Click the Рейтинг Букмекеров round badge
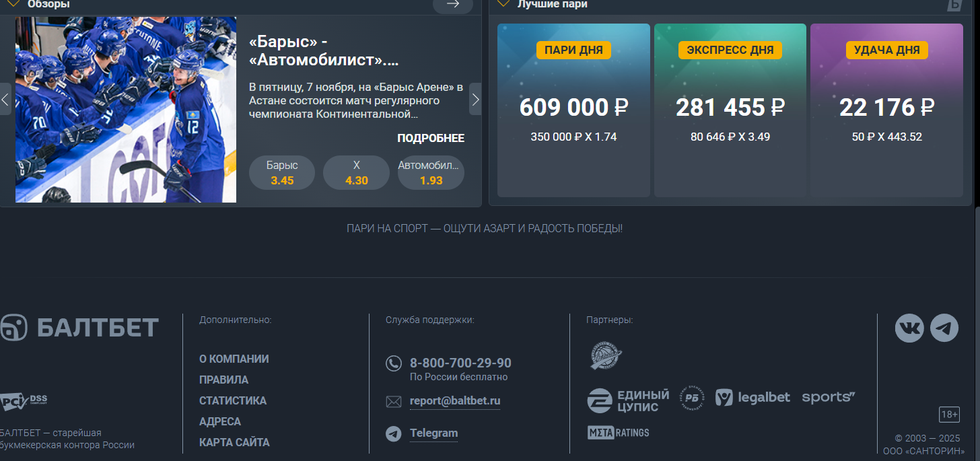Viewport: 980px width, 461px height. coord(691,397)
